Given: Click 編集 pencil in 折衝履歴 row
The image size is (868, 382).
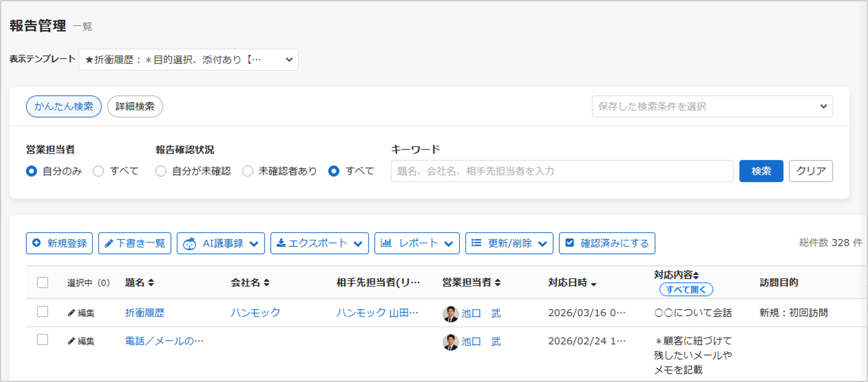Looking at the screenshot, I should point(71,313).
